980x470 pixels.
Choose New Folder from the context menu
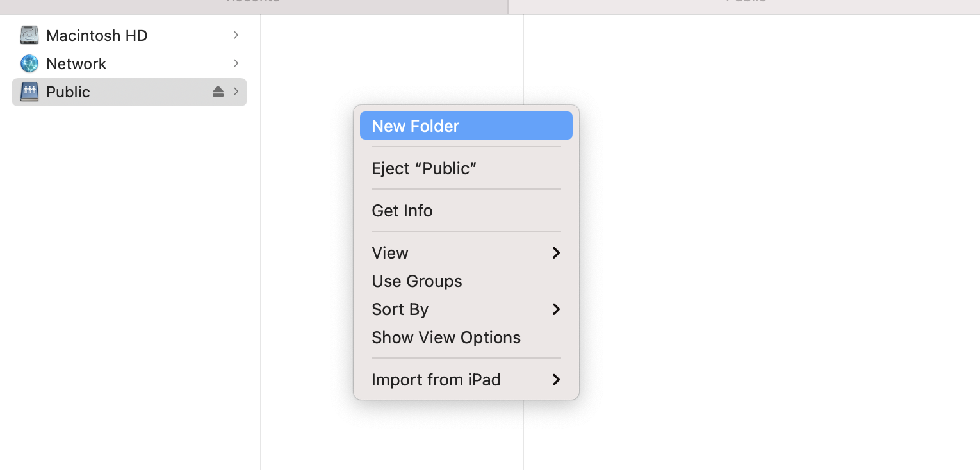click(x=466, y=126)
